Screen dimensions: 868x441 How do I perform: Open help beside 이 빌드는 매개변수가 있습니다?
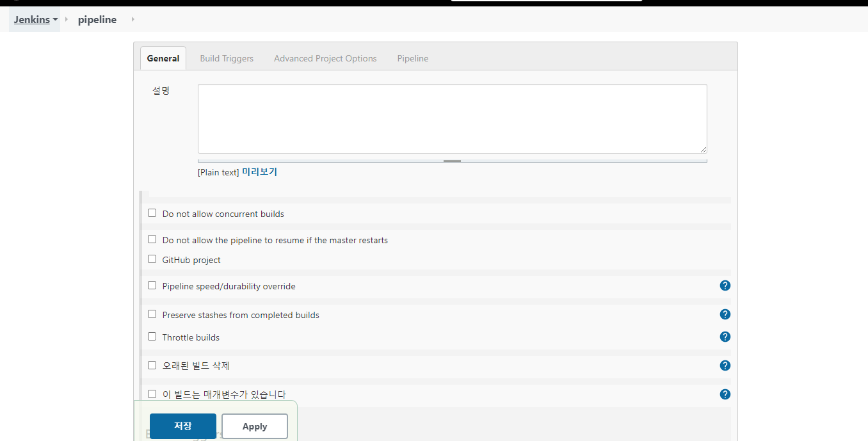[x=725, y=394]
